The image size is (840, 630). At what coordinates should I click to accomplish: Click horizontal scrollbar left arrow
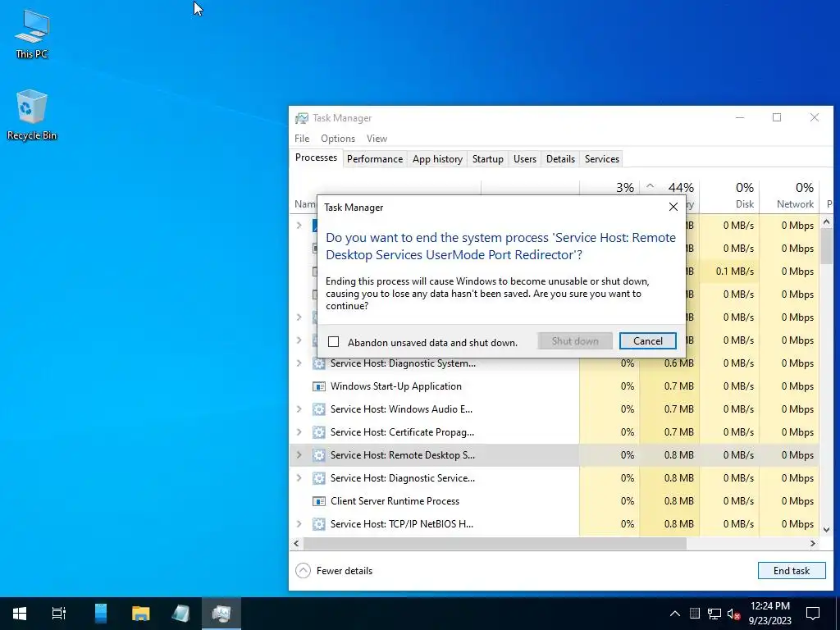[296, 543]
